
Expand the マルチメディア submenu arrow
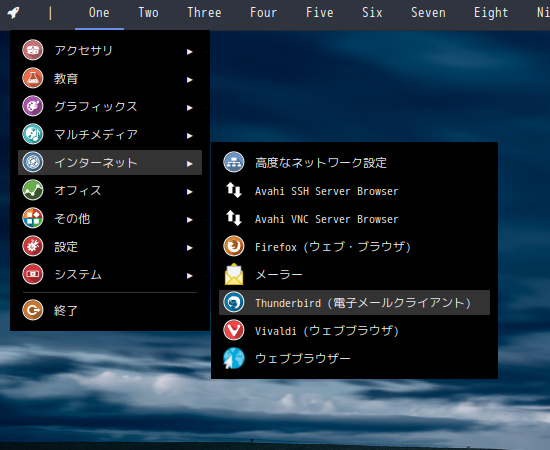point(190,136)
